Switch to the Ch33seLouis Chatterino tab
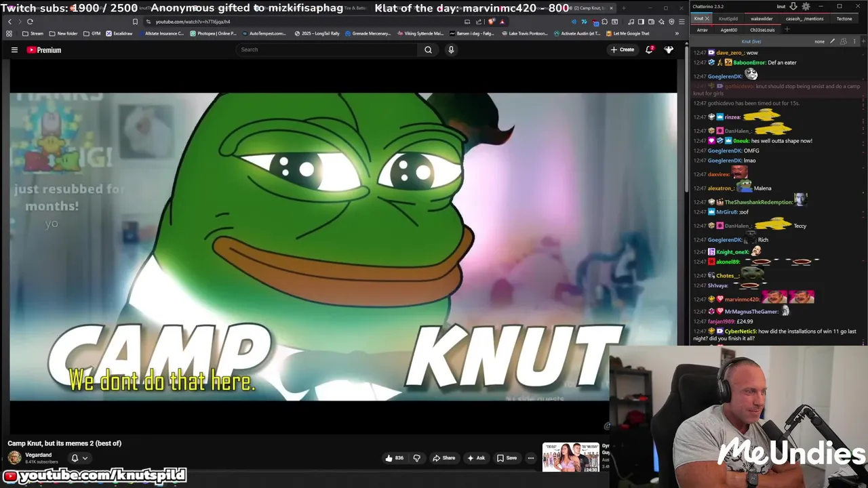The height and width of the screenshot is (488, 868). click(x=762, y=30)
